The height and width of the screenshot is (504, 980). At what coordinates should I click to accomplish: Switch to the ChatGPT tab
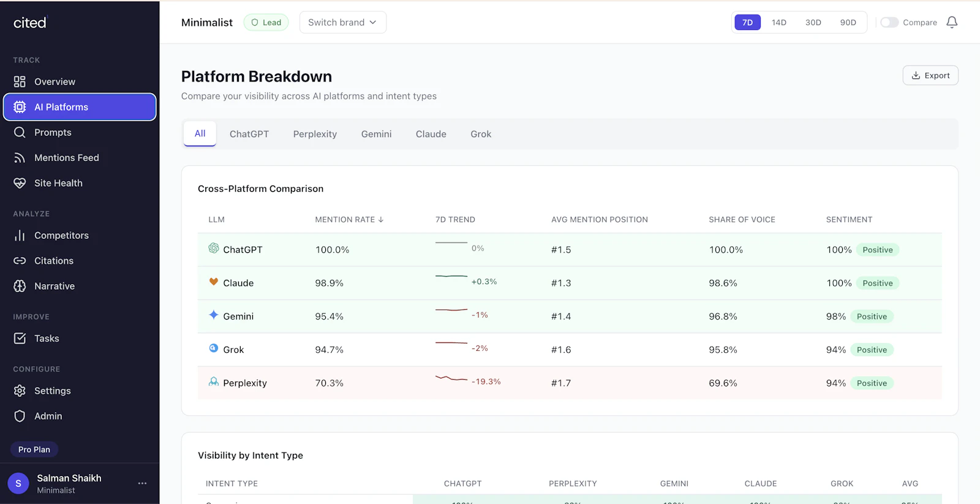(249, 134)
